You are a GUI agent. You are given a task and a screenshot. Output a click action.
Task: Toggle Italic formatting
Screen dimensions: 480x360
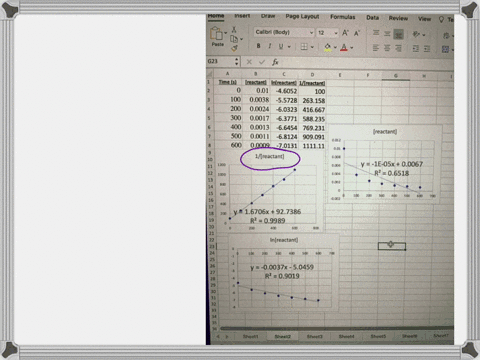click(269, 46)
